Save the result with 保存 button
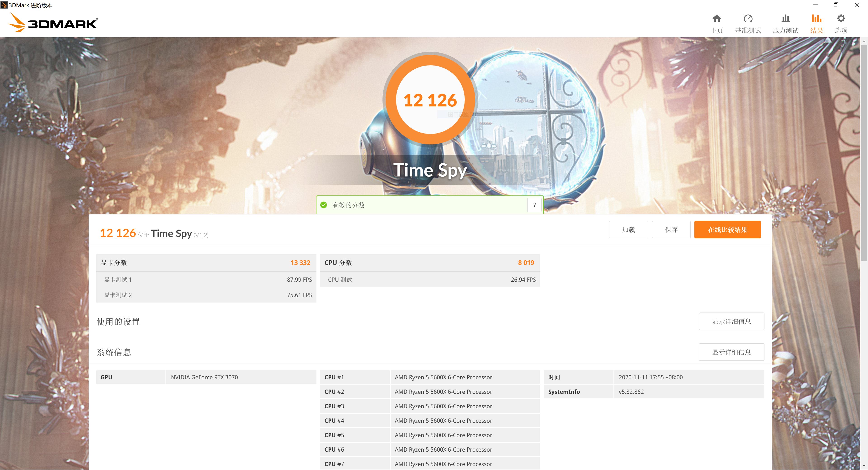 (x=671, y=229)
